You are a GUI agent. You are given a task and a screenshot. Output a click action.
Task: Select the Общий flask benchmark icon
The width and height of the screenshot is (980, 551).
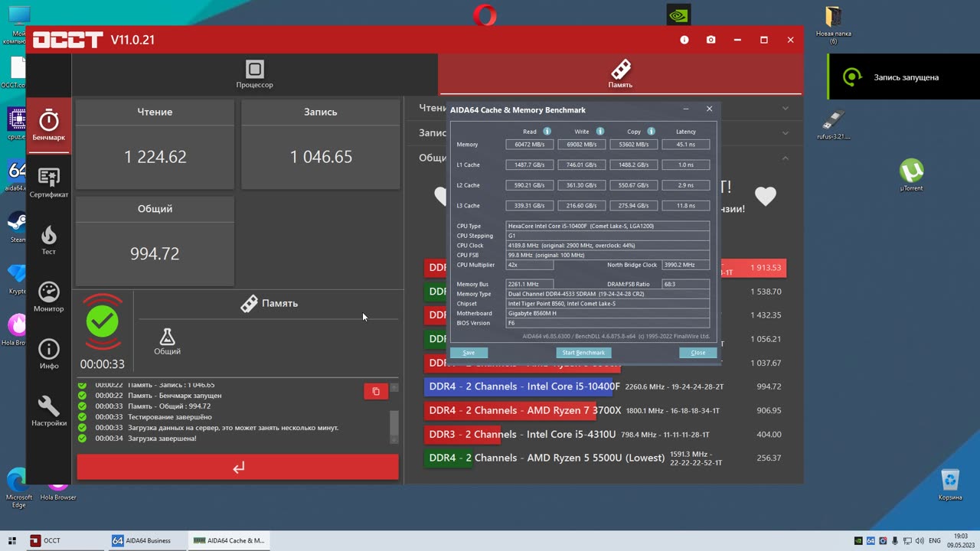[x=167, y=341]
